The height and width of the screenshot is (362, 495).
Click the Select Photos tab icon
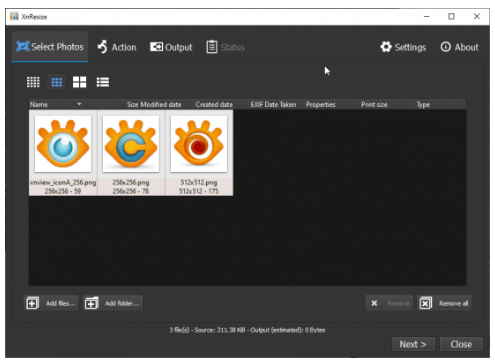pos(23,46)
